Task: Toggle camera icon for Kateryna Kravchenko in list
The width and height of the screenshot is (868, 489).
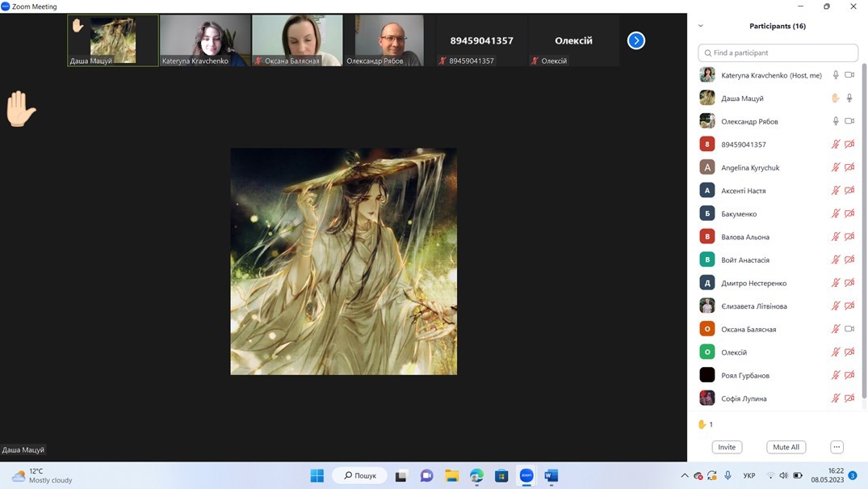Action: click(849, 75)
